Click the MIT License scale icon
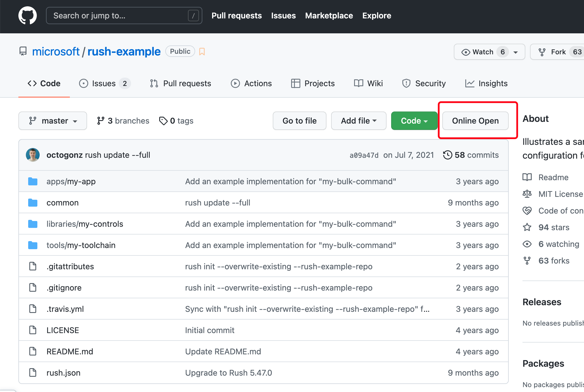 coord(527,194)
